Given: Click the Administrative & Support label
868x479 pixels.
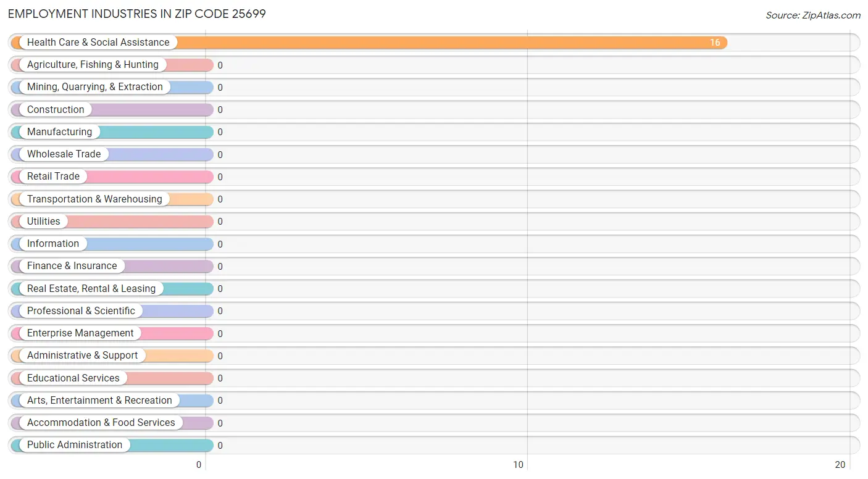Looking at the screenshot, I should coord(83,355).
